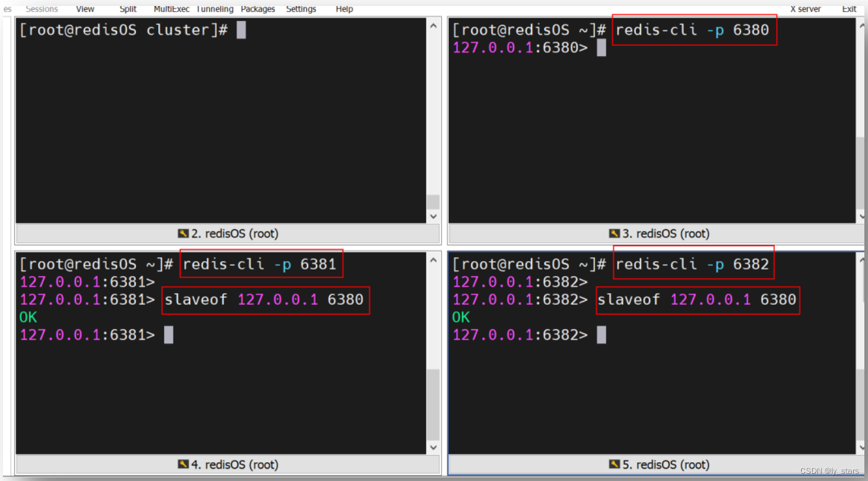Click the '[root@redisOS cluster]#' prompt text
Image resolution: width=868 pixels, height=481 pixels.
tap(123, 30)
